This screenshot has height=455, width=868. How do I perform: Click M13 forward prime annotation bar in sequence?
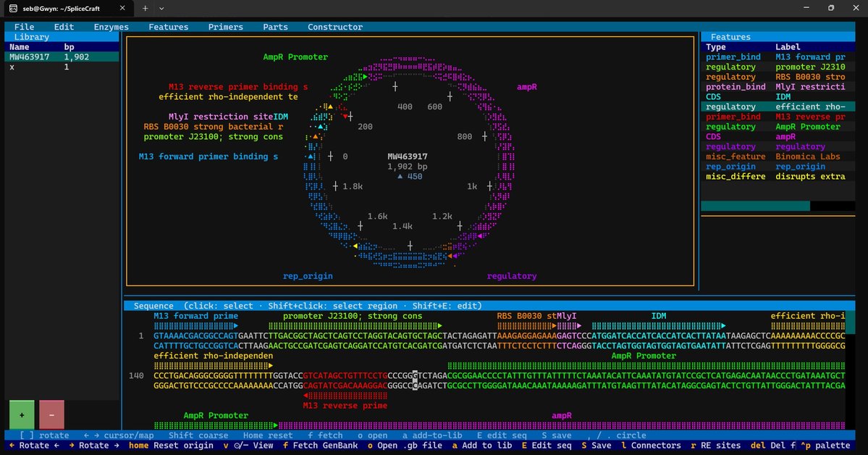pos(196,326)
